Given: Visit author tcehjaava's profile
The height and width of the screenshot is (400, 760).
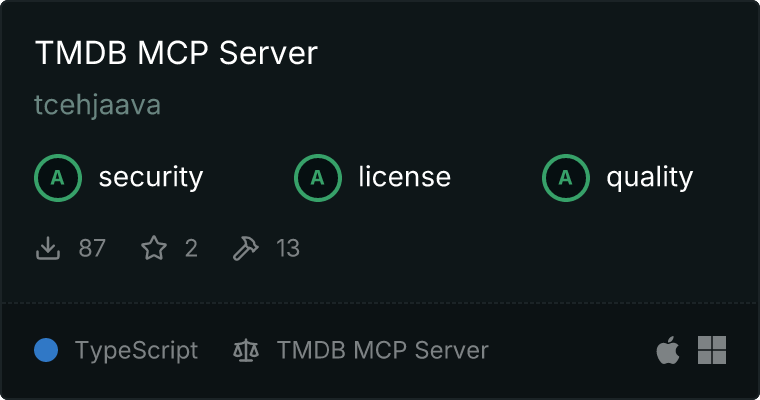Looking at the screenshot, I should 97,105.
